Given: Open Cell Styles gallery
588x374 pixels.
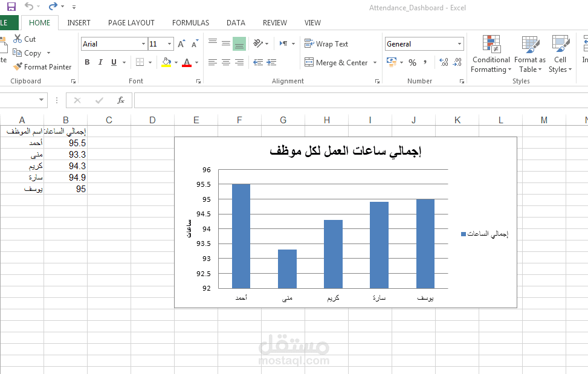Looking at the screenshot, I should [x=560, y=54].
